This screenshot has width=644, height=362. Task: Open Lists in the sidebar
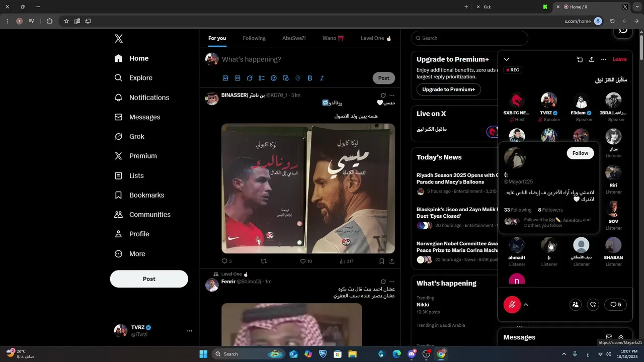129,175
